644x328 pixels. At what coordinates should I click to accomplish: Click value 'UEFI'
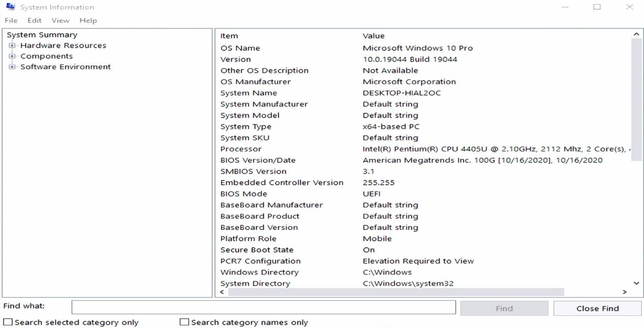pos(372,194)
